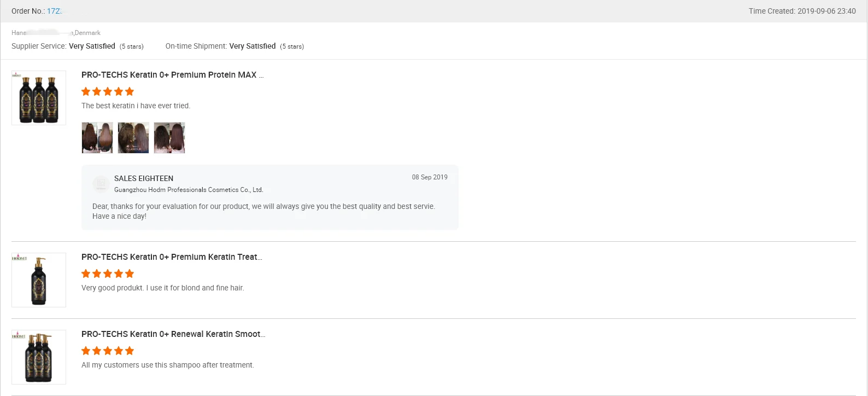Click the Time Created timestamp

click(802, 11)
